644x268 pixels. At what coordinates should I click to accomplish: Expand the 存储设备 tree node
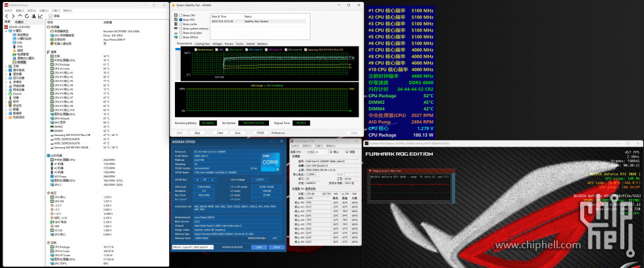(x=6, y=86)
